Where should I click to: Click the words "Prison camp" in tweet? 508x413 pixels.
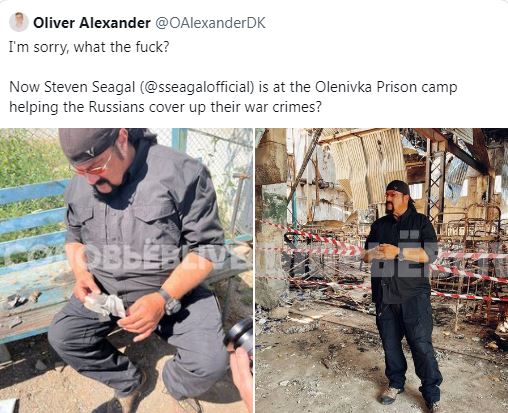pyautogui.click(x=417, y=87)
